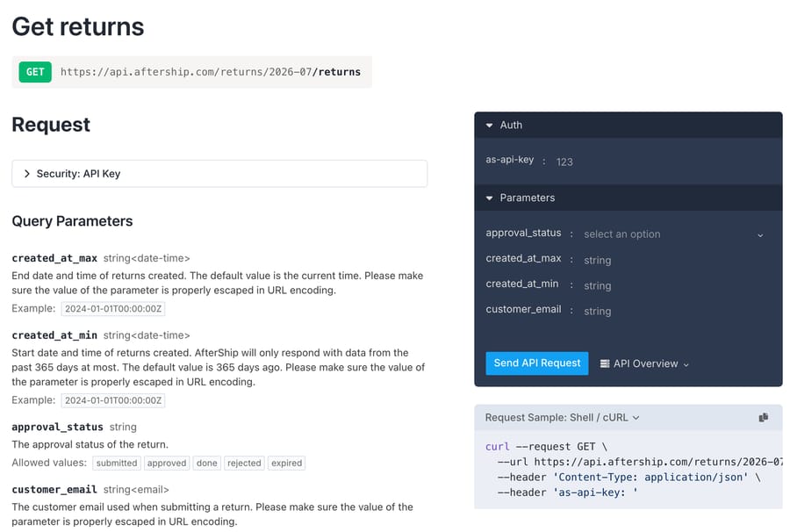The height and width of the screenshot is (532, 790).
Task: Click the created_at_min parameter name
Action: (x=54, y=335)
